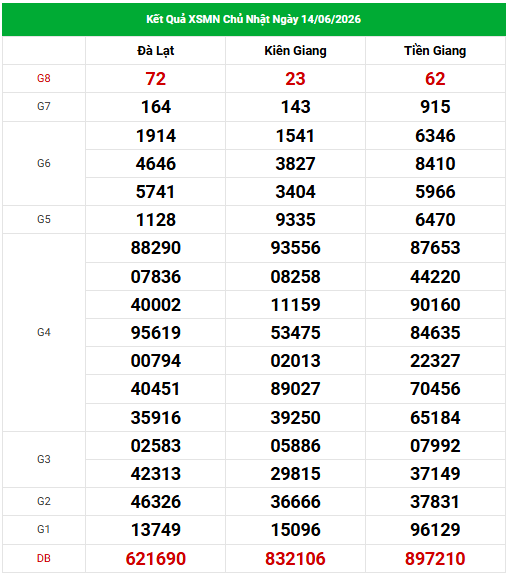This screenshot has height=579, width=510.
Task: Click the G1 number 96129
Action: [435, 530]
